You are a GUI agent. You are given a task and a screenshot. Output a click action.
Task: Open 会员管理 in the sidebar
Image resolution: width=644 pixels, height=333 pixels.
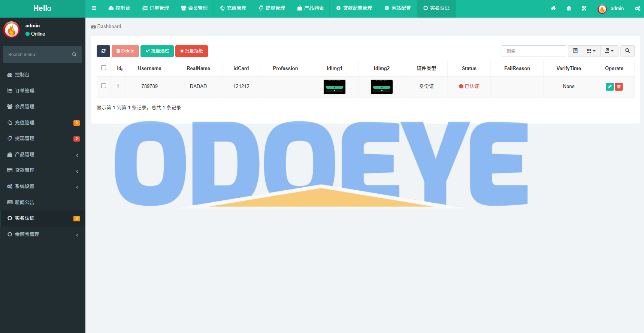click(43, 107)
